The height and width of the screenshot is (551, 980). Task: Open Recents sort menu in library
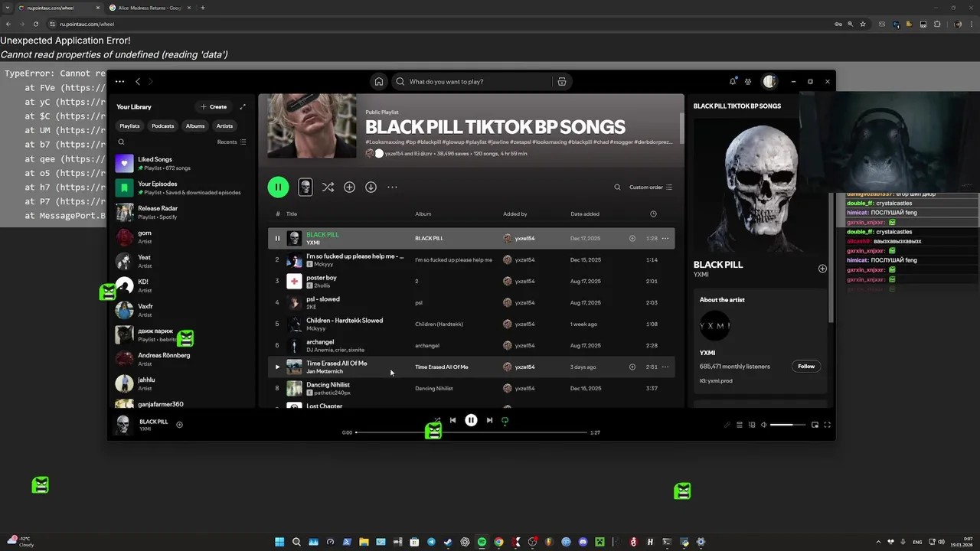[x=231, y=142]
